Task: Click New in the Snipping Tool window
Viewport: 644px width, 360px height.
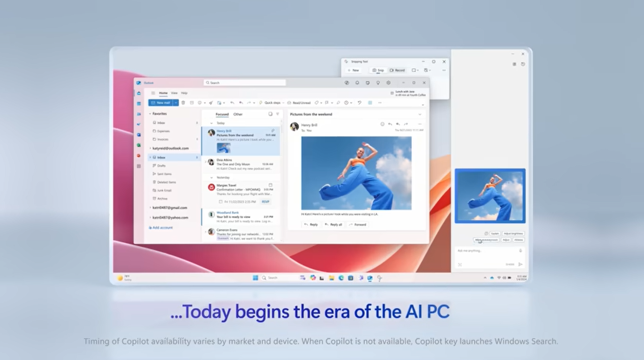Action: pyautogui.click(x=353, y=70)
